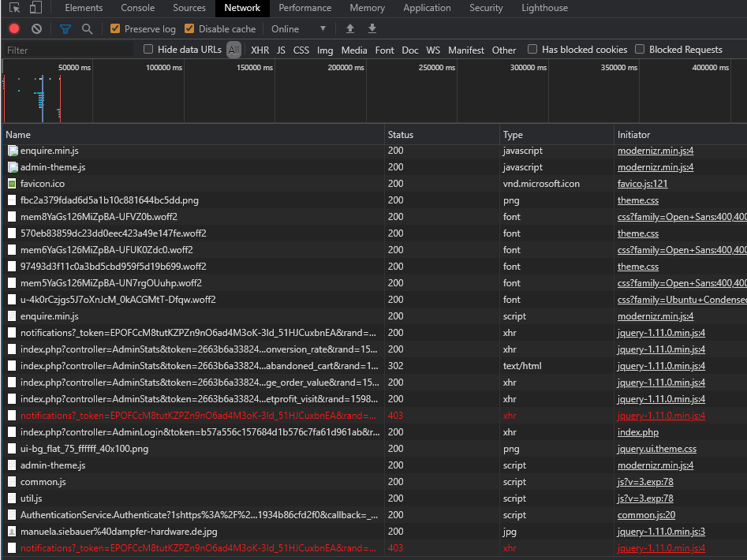Toggle the filter funnel icon

pos(65,29)
